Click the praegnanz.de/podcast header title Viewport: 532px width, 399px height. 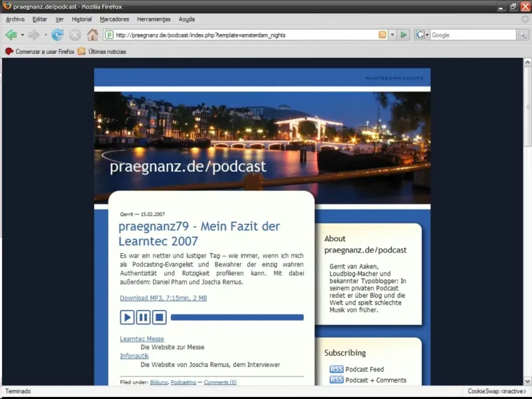pos(188,166)
